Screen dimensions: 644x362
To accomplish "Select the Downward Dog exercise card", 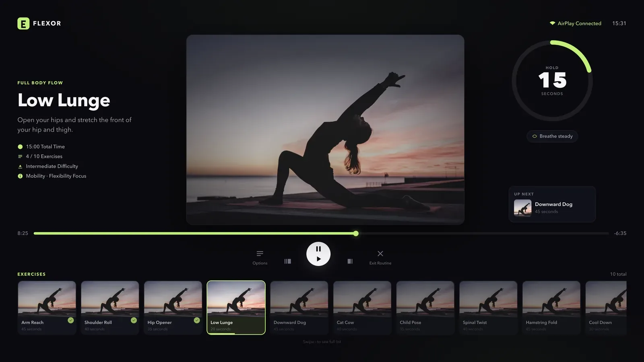I will tap(299, 308).
